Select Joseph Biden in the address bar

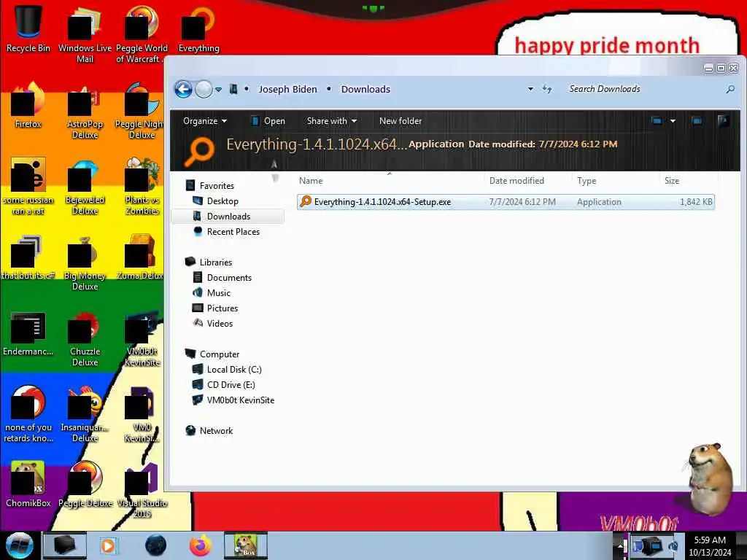pyautogui.click(x=287, y=89)
